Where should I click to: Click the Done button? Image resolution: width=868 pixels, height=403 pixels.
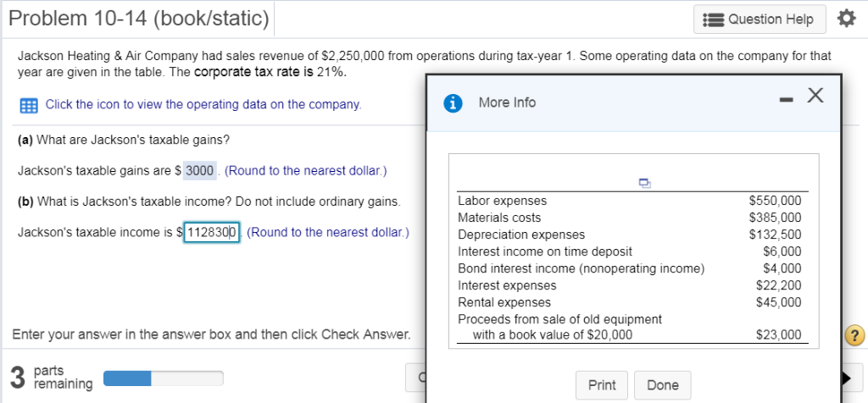tap(663, 384)
